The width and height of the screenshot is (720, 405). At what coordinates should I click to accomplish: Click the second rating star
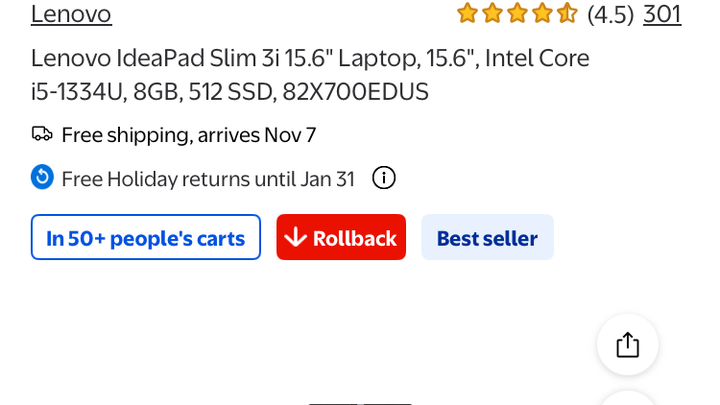(492, 13)
